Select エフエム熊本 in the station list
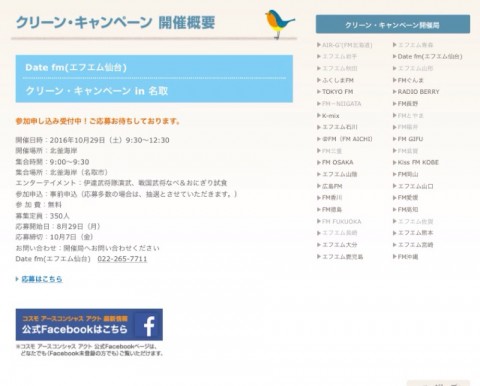Viewport: 480px width, 386px height. click(413, 233)
